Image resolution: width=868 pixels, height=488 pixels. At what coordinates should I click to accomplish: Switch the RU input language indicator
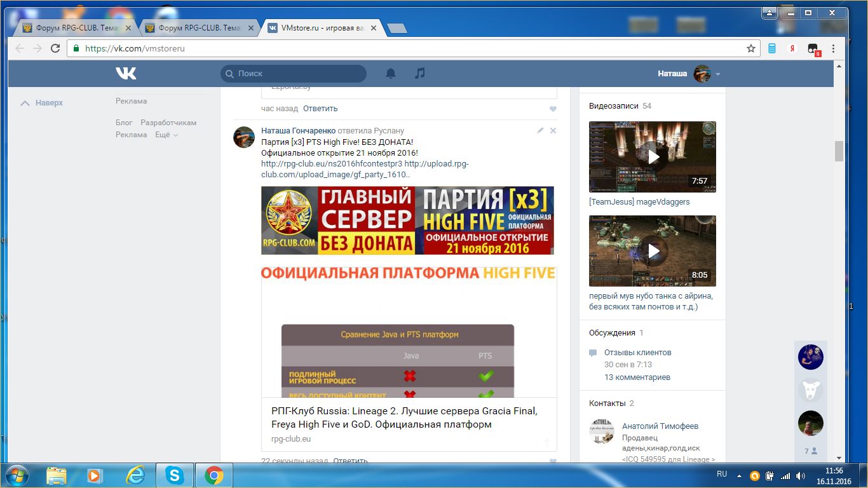722,474
